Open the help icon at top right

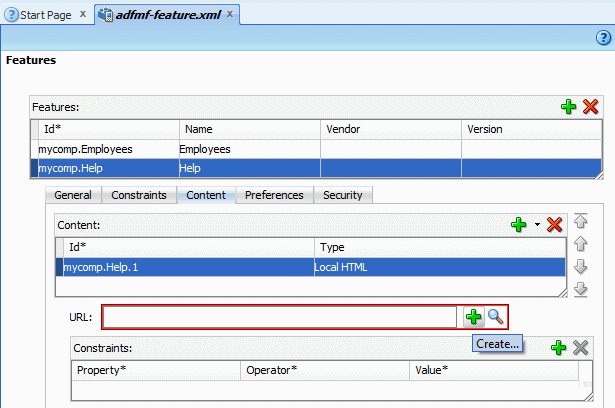click(x=603, y=38)
